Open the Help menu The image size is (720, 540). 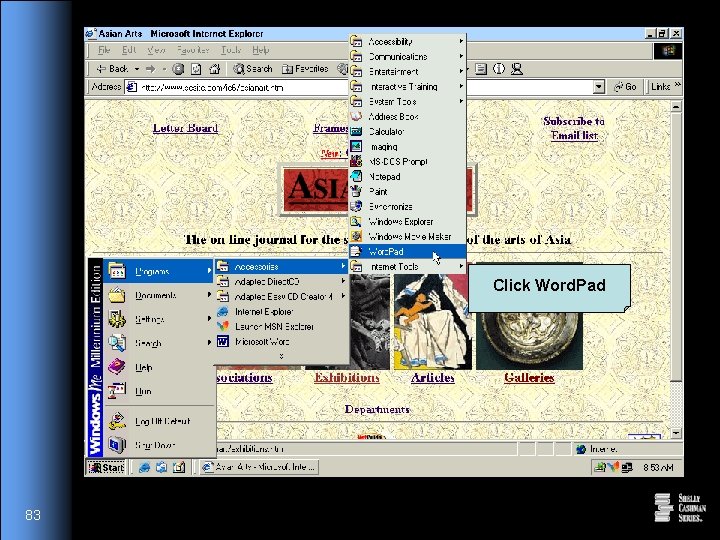click(x=260, y=50)
